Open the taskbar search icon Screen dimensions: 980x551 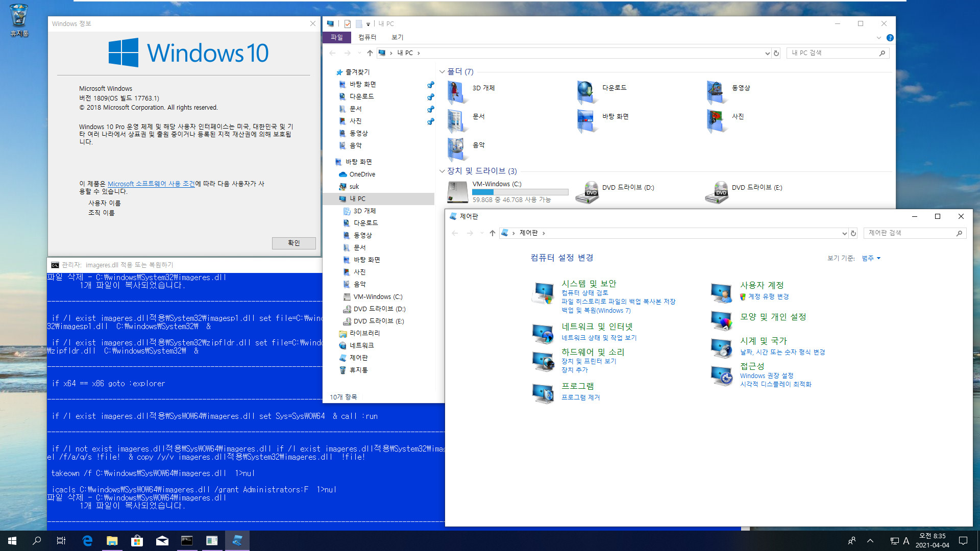[37, 541]
